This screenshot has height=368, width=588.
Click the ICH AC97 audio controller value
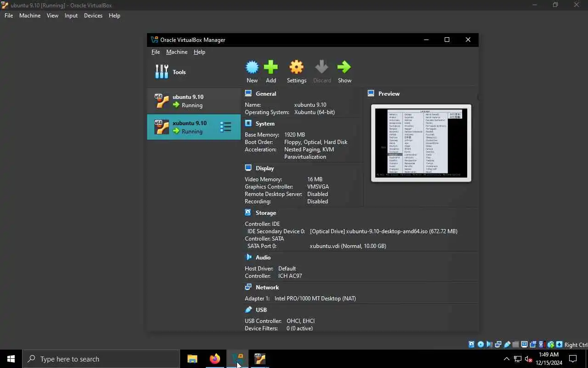pyautogui.click(x=290, y=276)
